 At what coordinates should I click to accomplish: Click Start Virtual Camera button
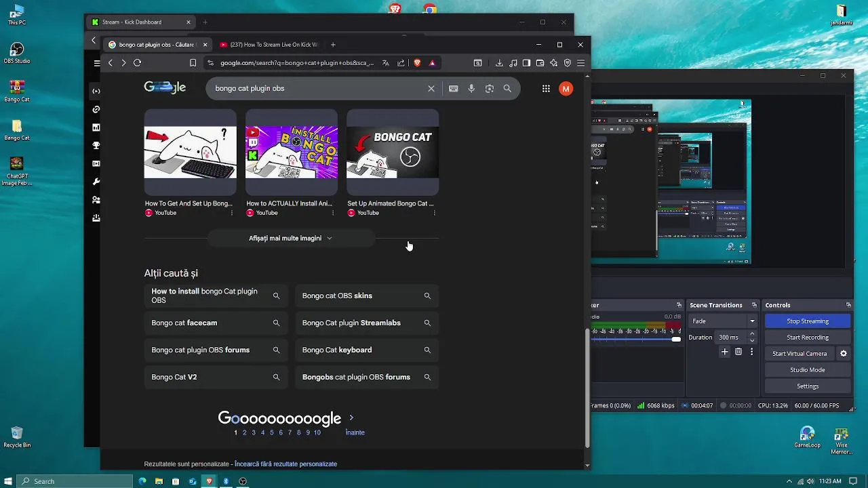point(800,353)
